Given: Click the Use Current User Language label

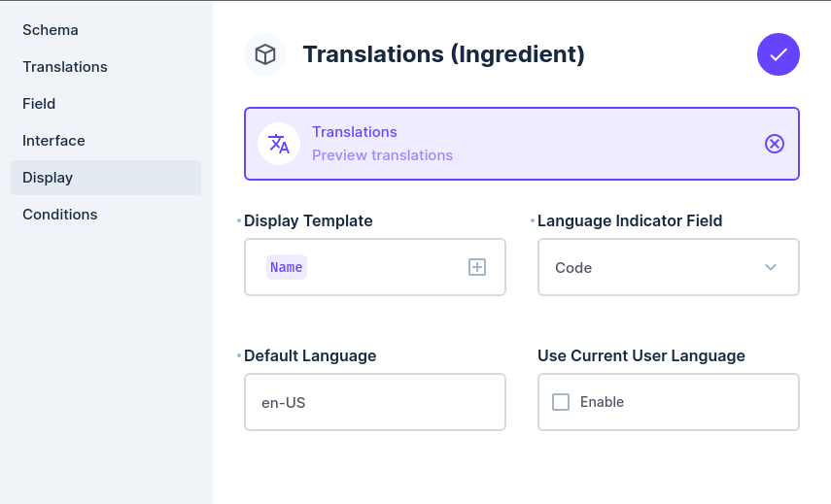Looking at the screenshot, I should pos(641,355).
